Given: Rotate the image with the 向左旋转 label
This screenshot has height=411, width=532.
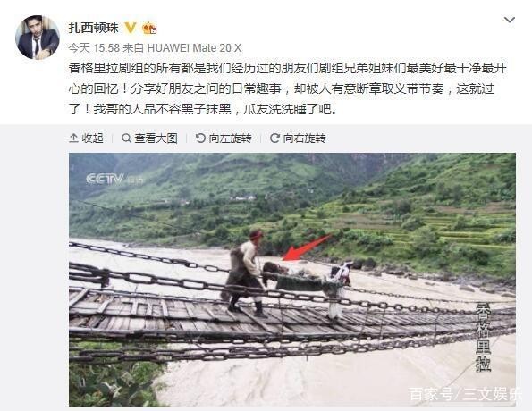Looking at the screenshot, I should [x=231, y=138].
